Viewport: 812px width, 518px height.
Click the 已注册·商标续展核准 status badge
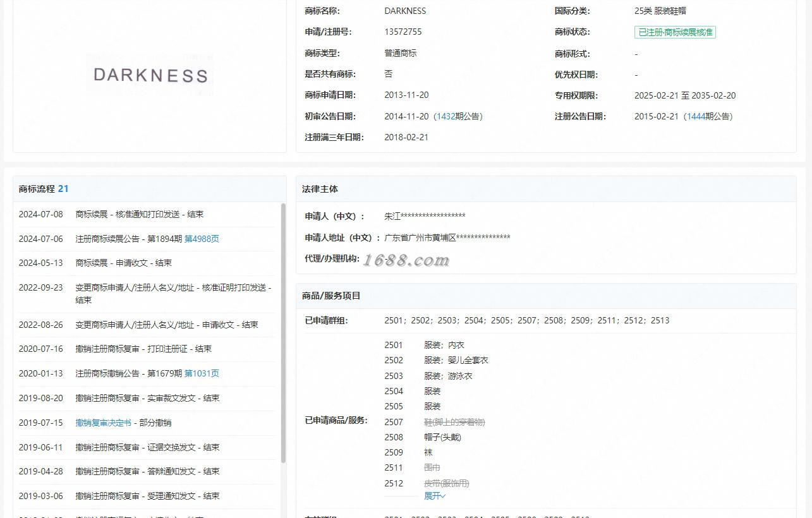click(x=675, y=32)
